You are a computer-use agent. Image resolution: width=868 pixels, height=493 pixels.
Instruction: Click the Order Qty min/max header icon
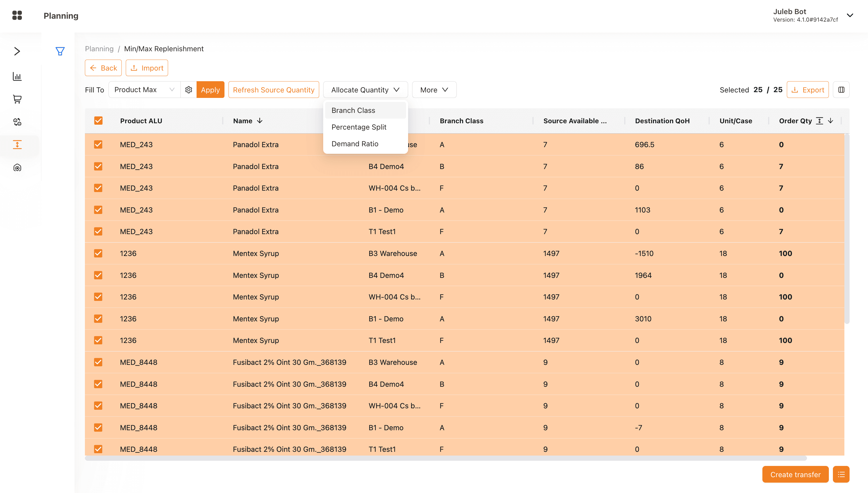[x=819, y=121]
